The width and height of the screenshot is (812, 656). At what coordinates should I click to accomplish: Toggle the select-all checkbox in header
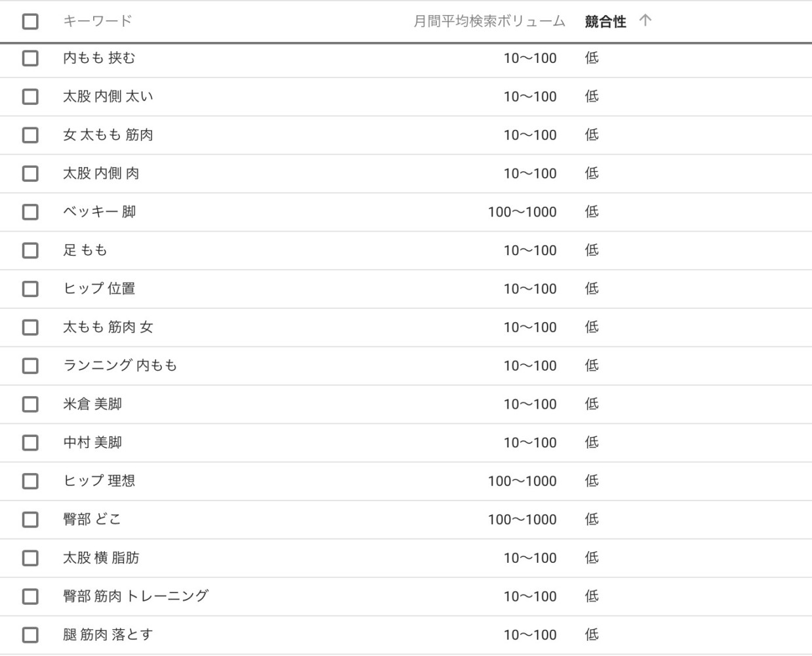[x=30, y=22]
